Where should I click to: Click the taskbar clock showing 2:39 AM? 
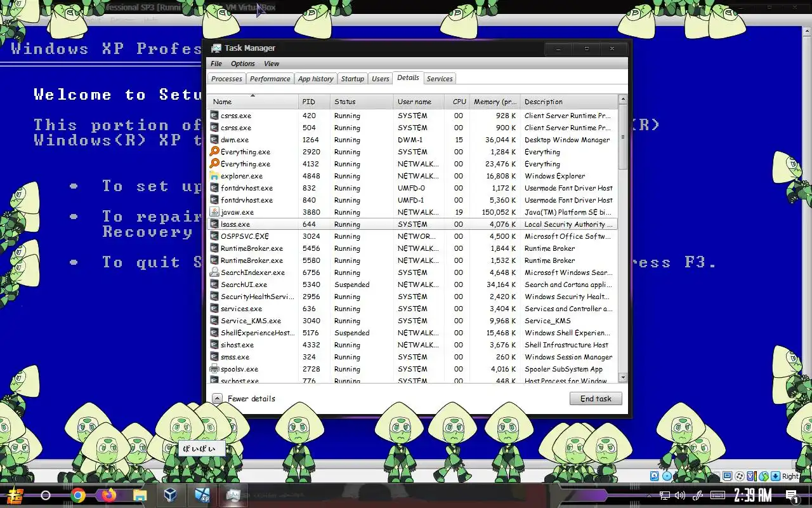753,495
